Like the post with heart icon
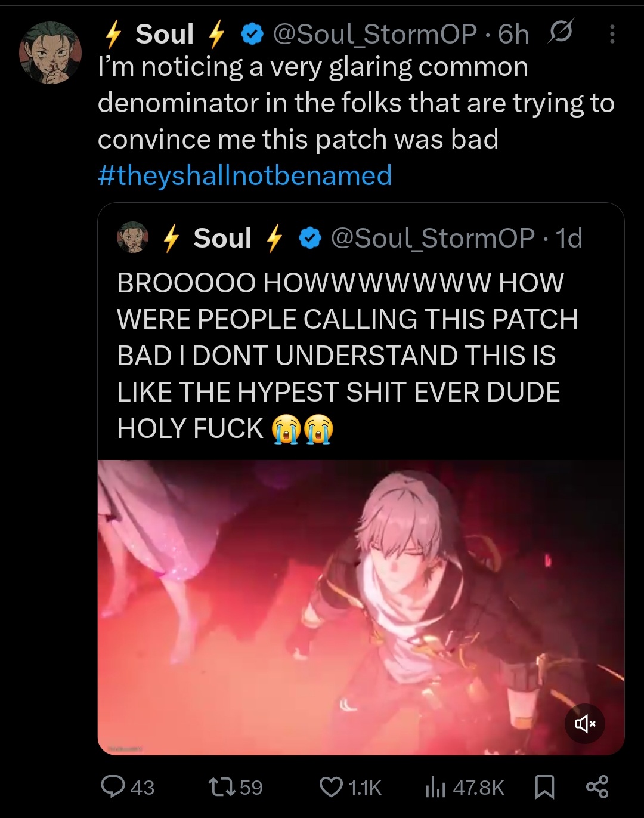This screenshot has width=644, height=818. (331, 787)
